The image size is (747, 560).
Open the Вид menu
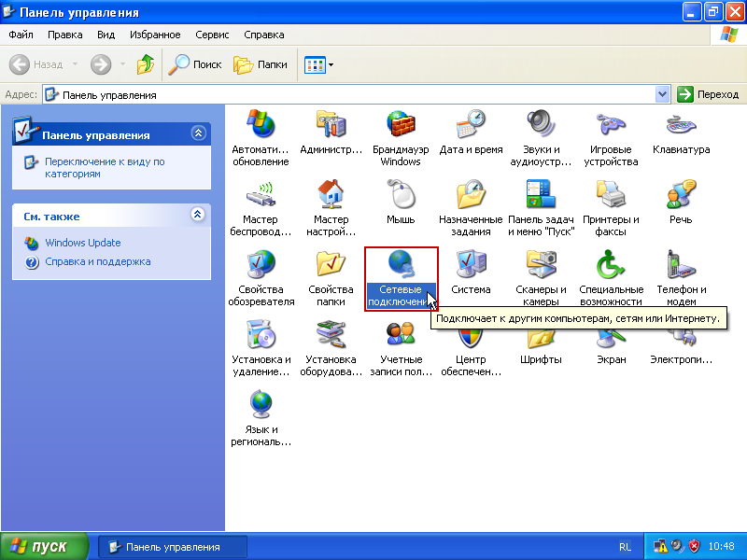[106, 35]
